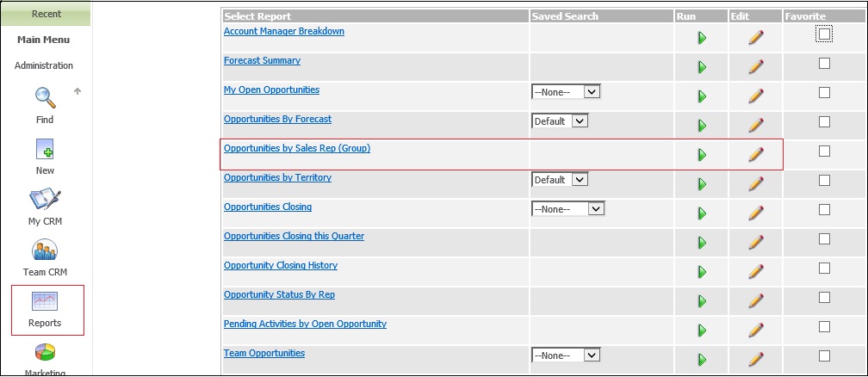Image resolution: width=868 pixels, height=377 pixels.
Task: Open saved search dropdown for Opportunities Closing
Action: 568,209
